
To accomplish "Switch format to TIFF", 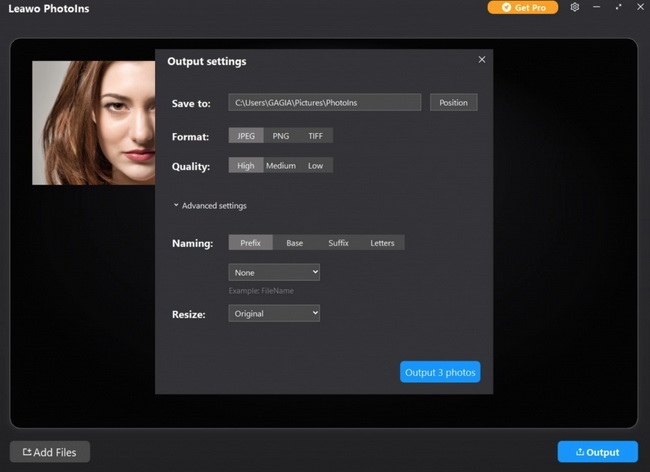I will point(315,136).
